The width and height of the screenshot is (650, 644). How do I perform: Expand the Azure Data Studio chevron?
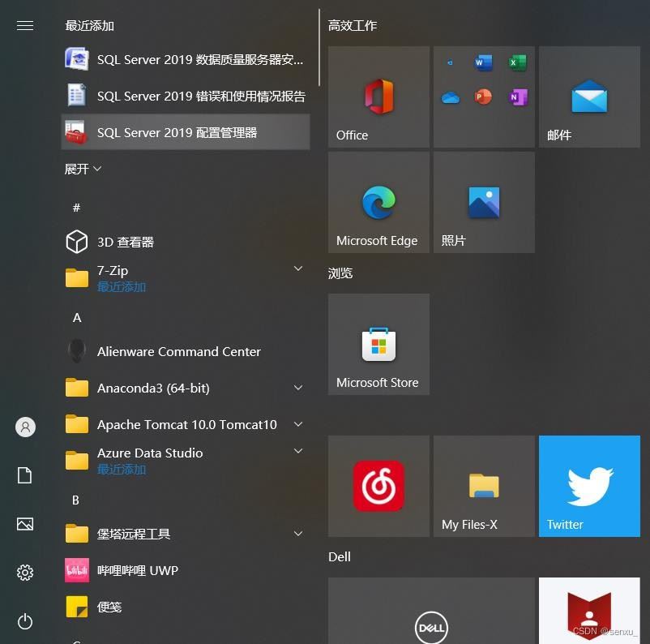click(298, 451)
